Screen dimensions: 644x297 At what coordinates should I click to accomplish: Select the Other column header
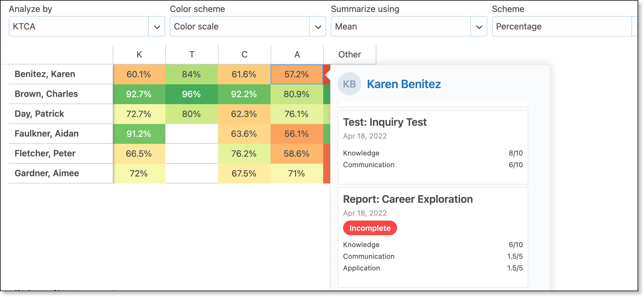pos(350,55)
